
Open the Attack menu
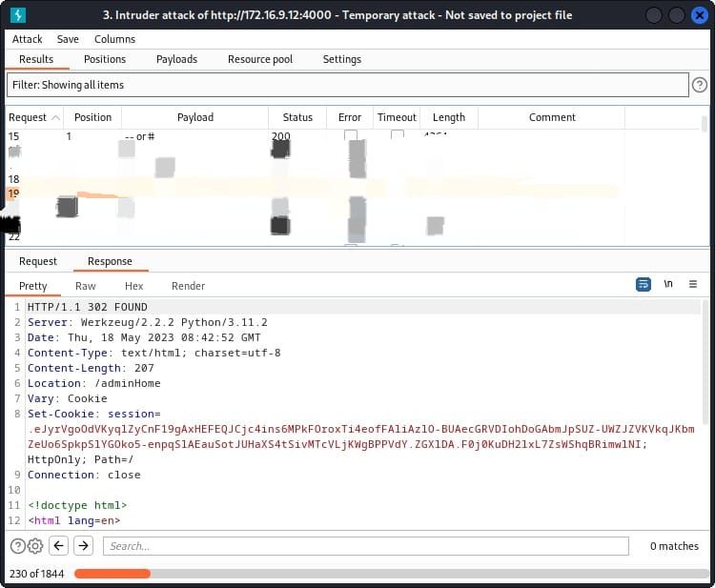point(27,39)
